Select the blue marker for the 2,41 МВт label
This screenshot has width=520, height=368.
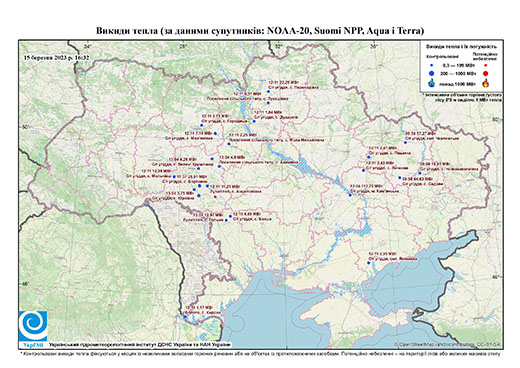point(369,157)
